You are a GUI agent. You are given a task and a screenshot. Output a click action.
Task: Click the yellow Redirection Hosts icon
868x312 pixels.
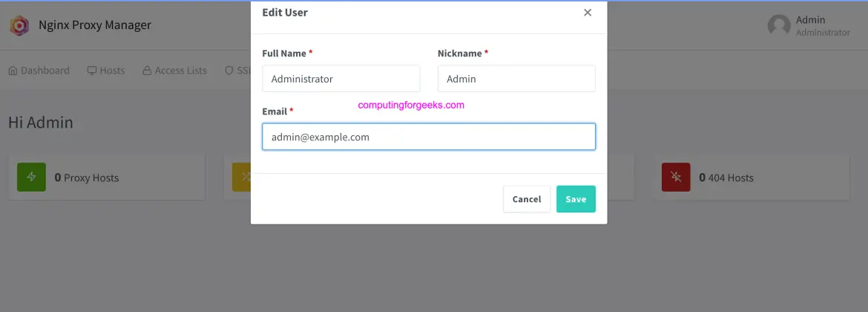point(241,178)
